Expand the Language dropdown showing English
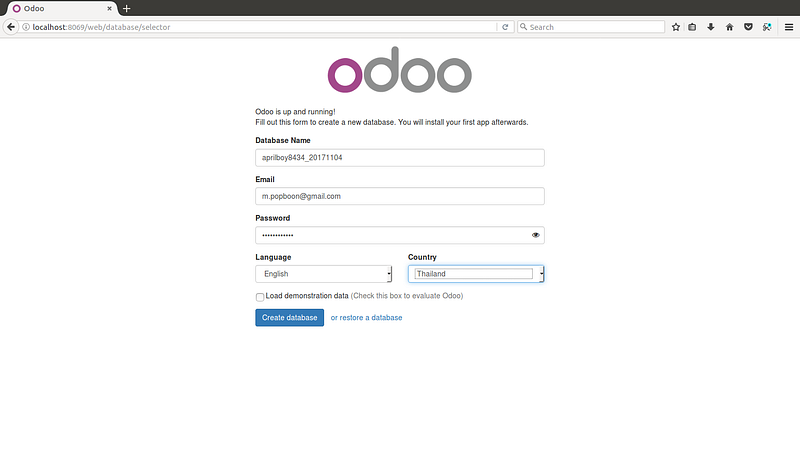Viewport: 800px width, 457px height. click(x=323, y=274)
